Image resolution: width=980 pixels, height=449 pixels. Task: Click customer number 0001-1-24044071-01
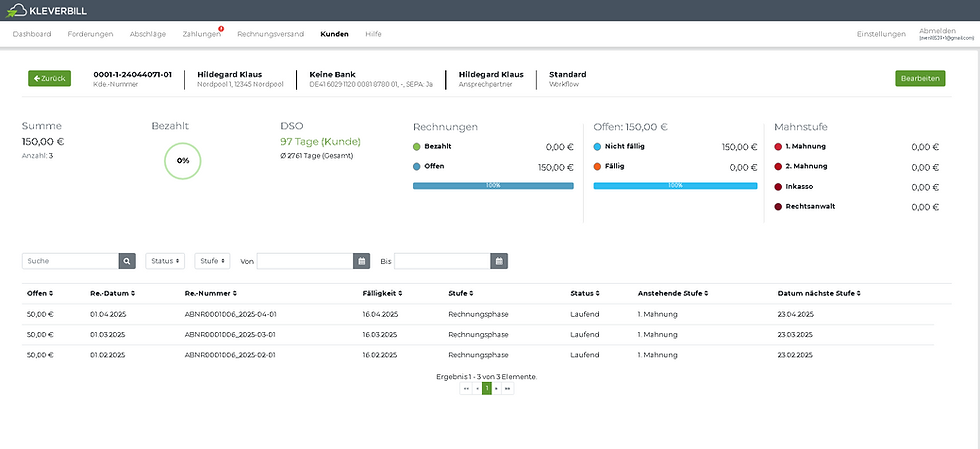[x=132, y=74]
